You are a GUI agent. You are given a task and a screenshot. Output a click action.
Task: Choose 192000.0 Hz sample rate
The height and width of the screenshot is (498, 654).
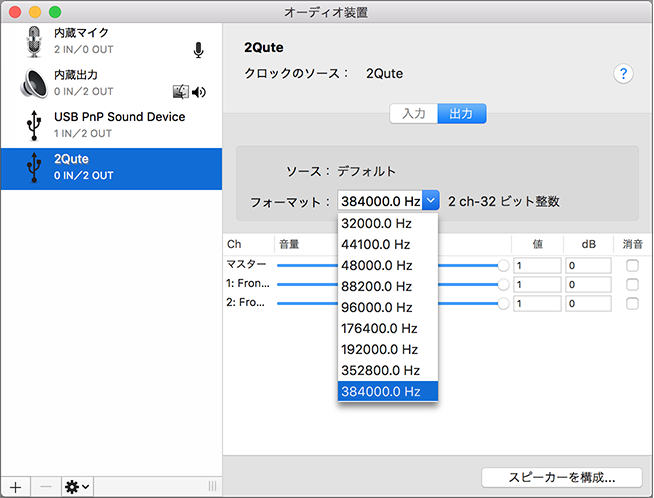pyautogui.click(x=388, y=350)
